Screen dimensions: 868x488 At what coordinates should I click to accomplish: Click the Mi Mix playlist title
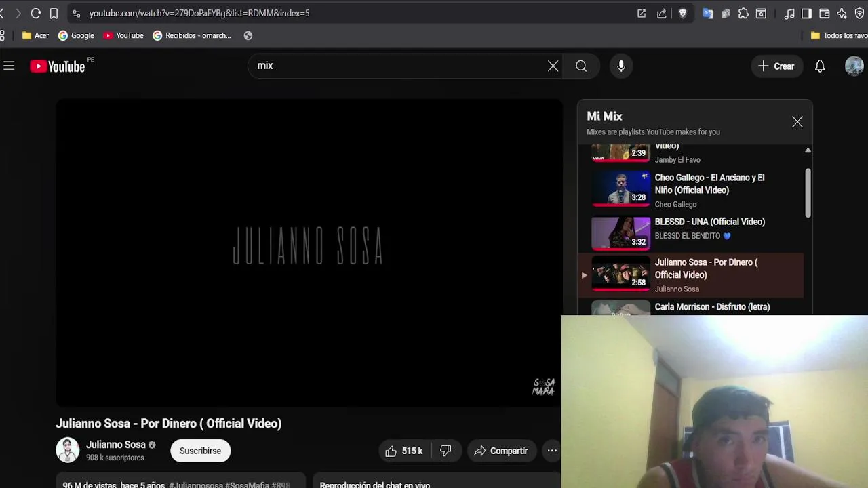[x=604, y=116]
